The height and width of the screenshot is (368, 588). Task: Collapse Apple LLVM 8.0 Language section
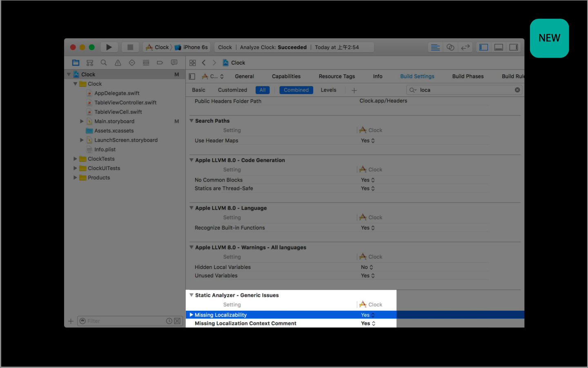192,208
